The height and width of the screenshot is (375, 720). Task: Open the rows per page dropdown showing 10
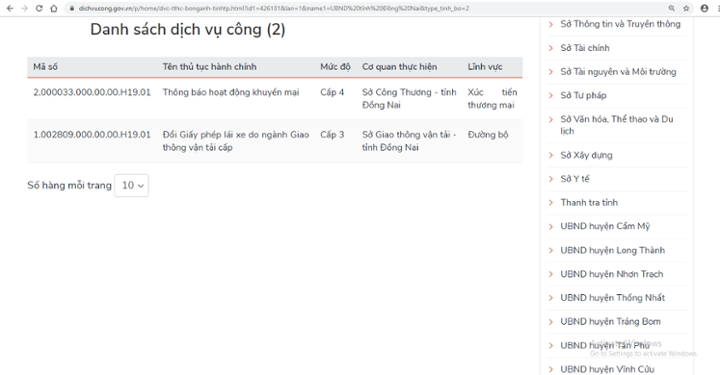[x=131, y=185]
